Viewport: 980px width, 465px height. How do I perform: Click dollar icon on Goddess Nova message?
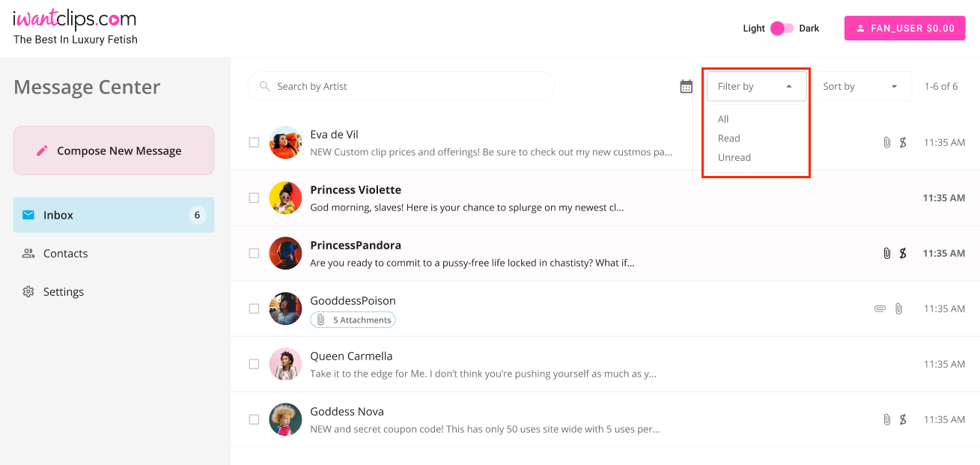coord(903,419)
